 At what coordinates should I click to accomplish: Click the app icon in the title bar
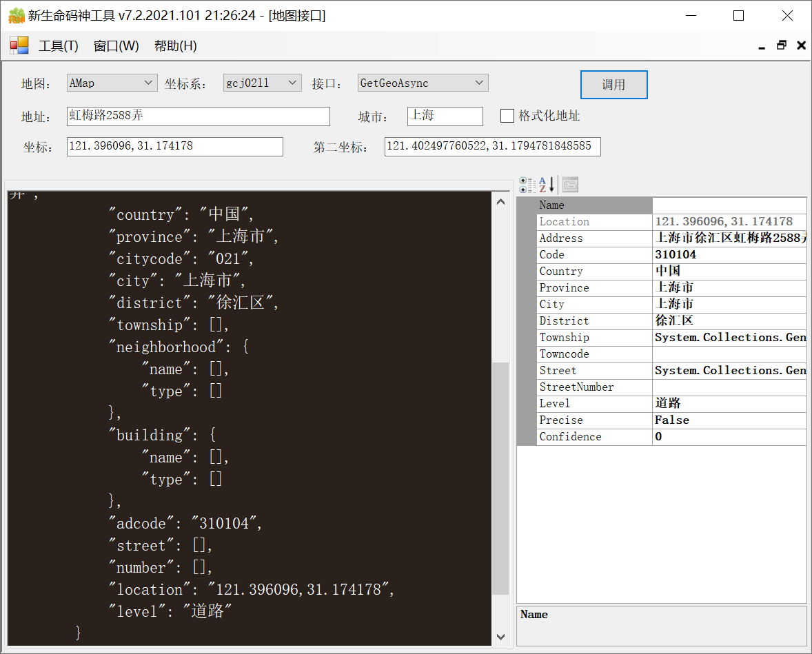16,16
